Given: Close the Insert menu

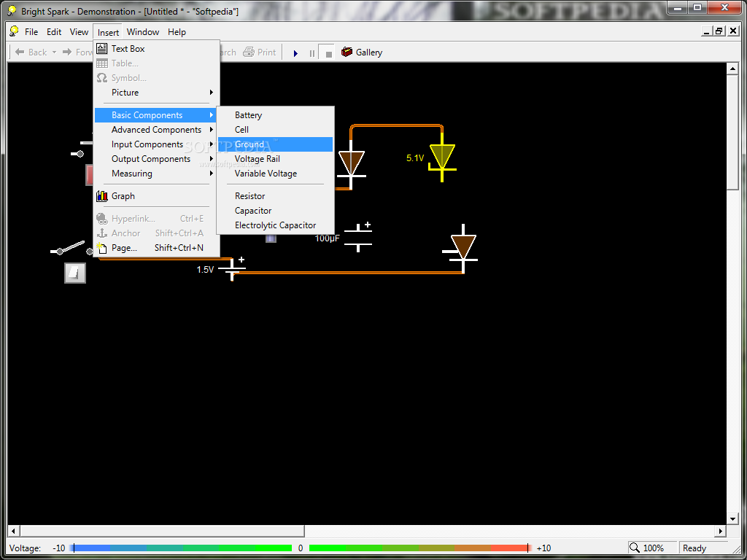Looking at the screenshot, I should (x=108, y=32).
